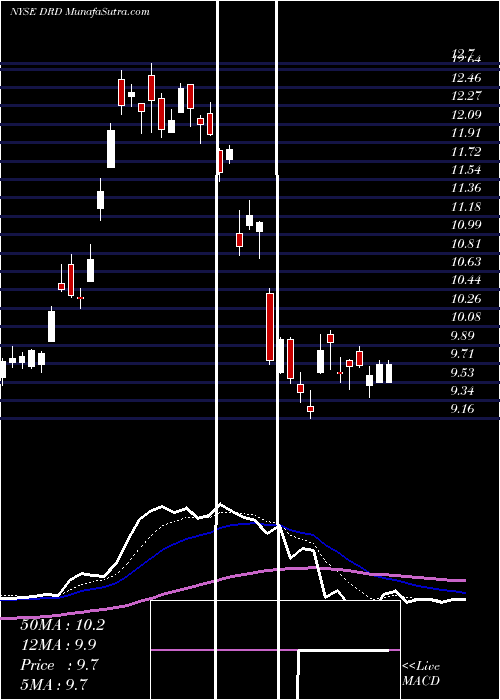Select the 10.26 price axis label
500x700 pixels.
(466, 299)
